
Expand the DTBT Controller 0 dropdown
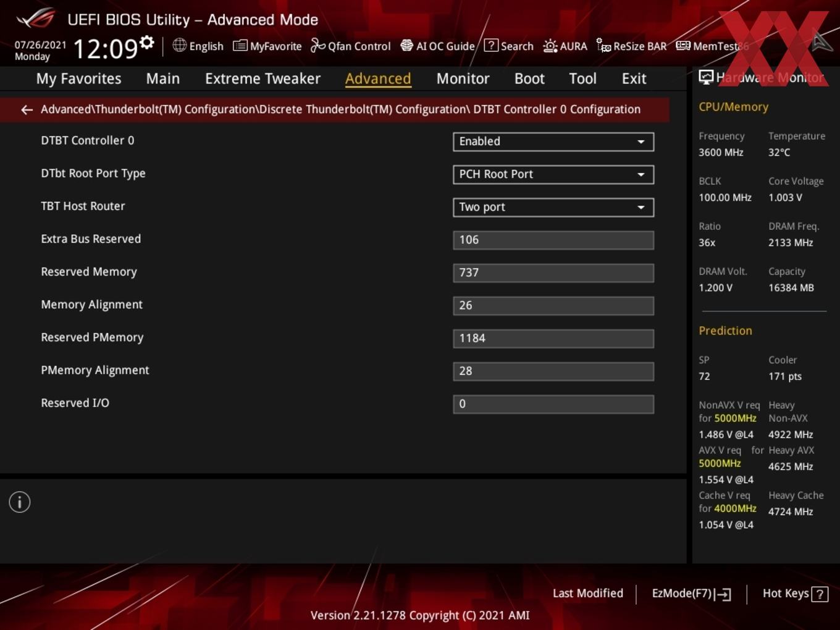[x=553, y=141]
